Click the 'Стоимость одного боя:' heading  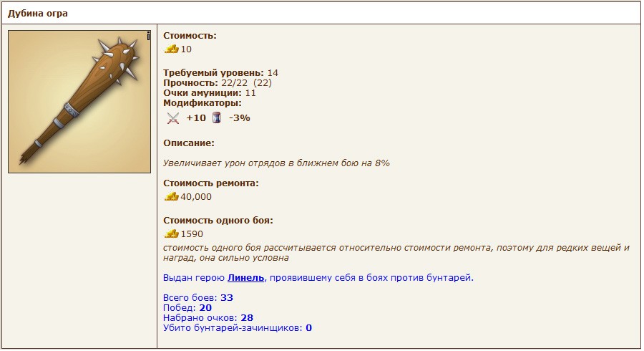point(218,221)
